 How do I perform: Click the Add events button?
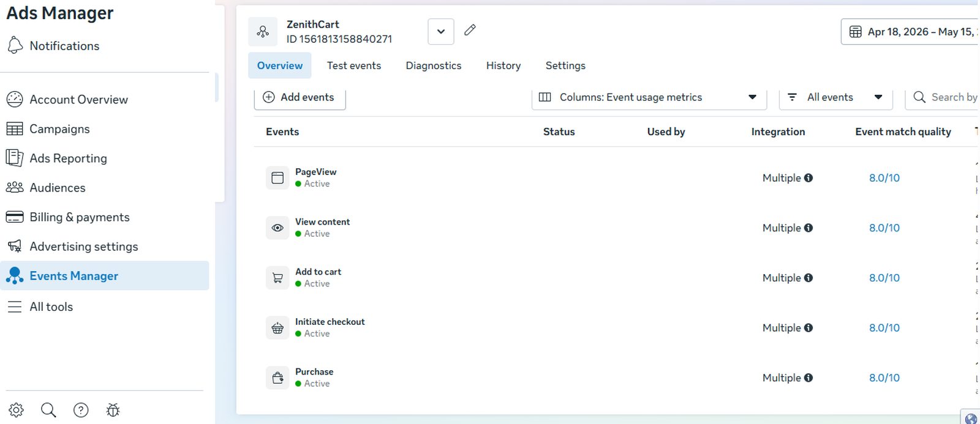[x=300, y=98]
